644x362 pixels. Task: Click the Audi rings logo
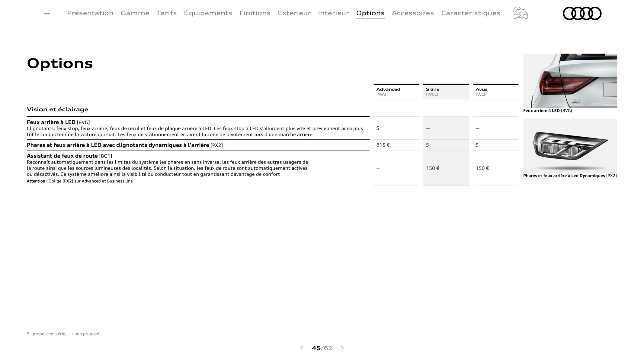(x=582, y=14)
